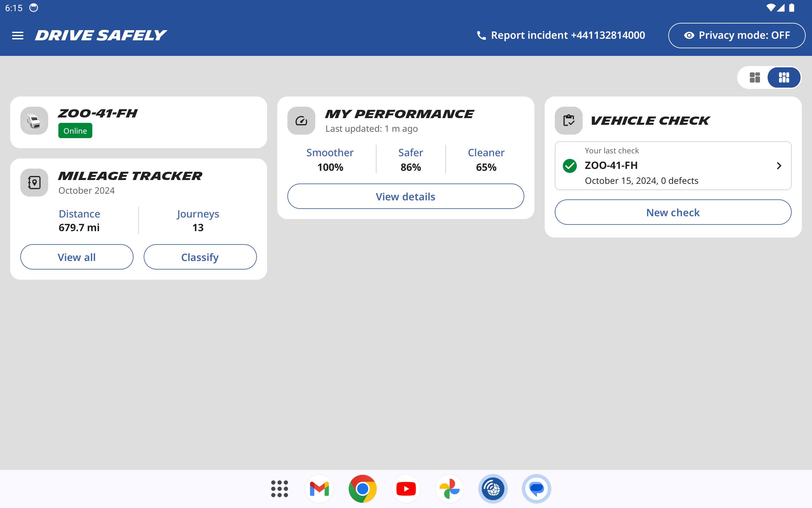This screenshot has height=508, width=812.
Task: Launch Chrome from the taskbar
Action: (x=362, y=489)
